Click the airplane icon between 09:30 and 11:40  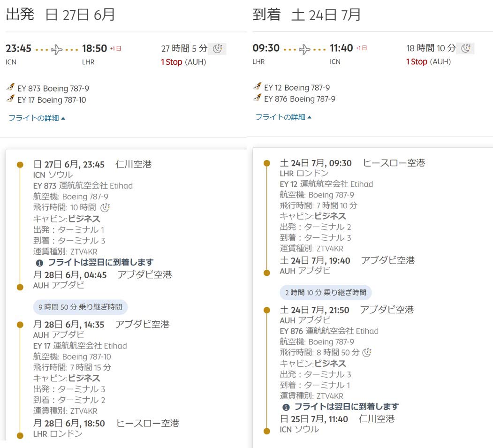point(304,49)
